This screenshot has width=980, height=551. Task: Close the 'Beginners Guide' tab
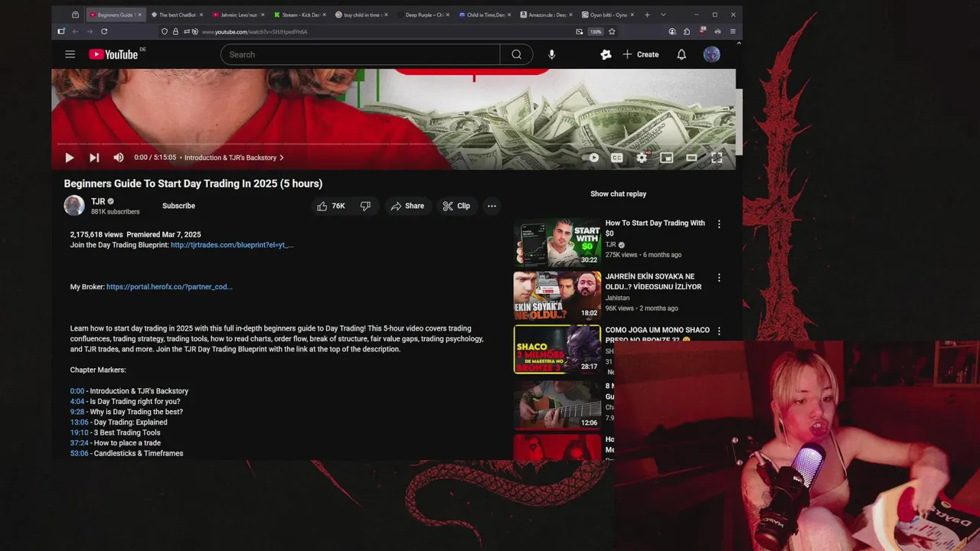pos(139,15)
